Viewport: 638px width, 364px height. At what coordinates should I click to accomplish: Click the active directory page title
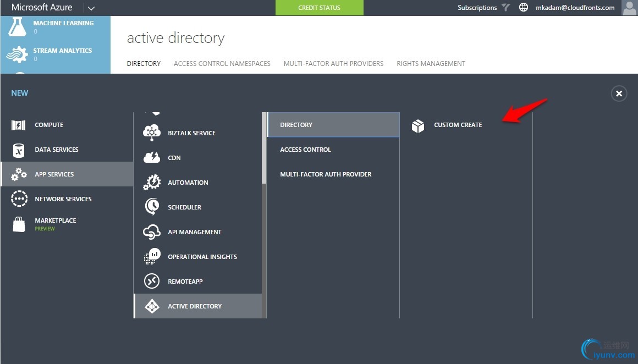point(176,38)
